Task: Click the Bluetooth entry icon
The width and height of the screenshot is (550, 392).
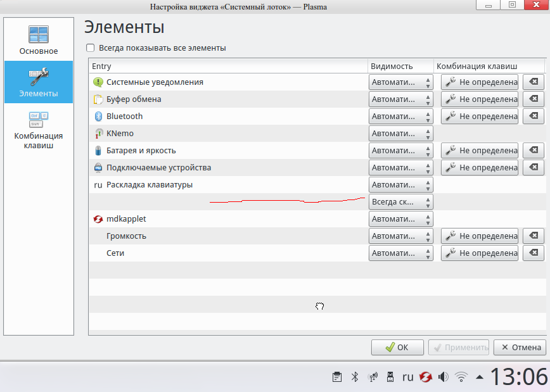Action: coord(98,117)
